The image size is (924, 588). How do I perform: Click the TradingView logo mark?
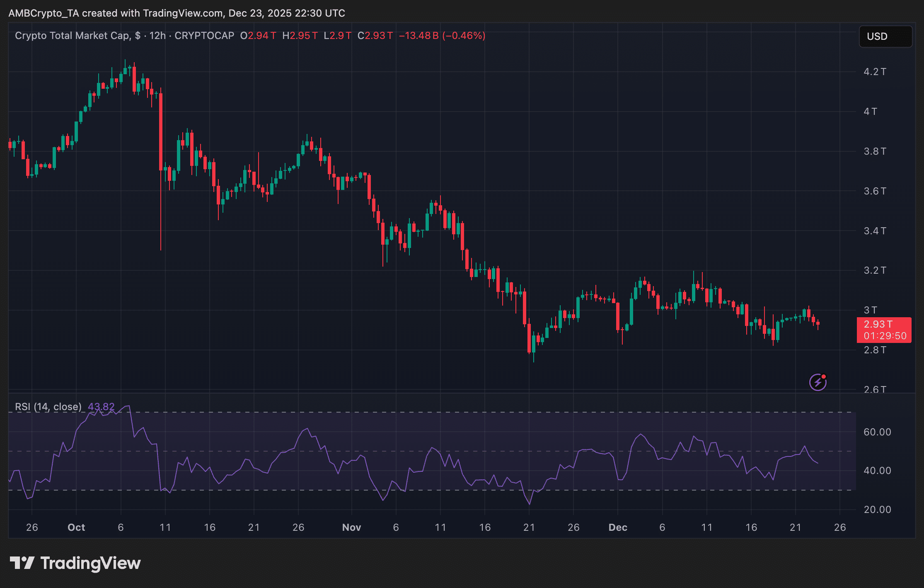click(22, 563)
